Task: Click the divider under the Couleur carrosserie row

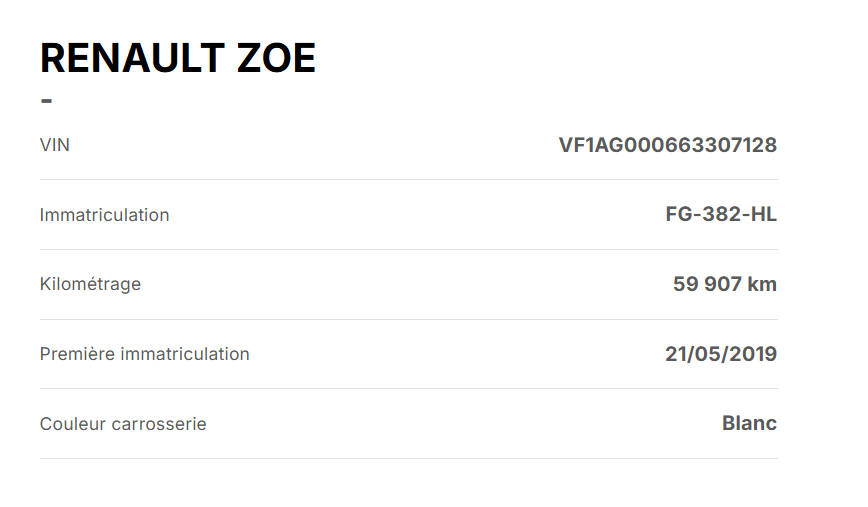Action: (408, 459)
